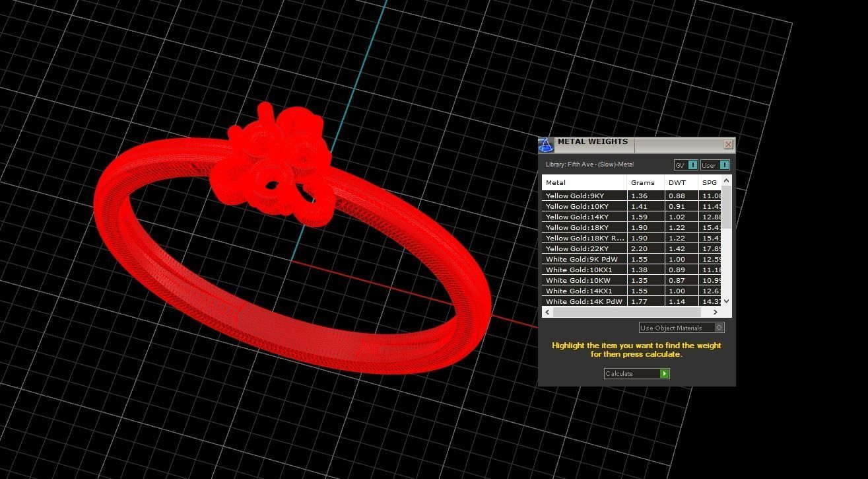This screenshot has height=479, width=868.
Task: Select the White Gold:10KX1 row
Action: [632, 270]
